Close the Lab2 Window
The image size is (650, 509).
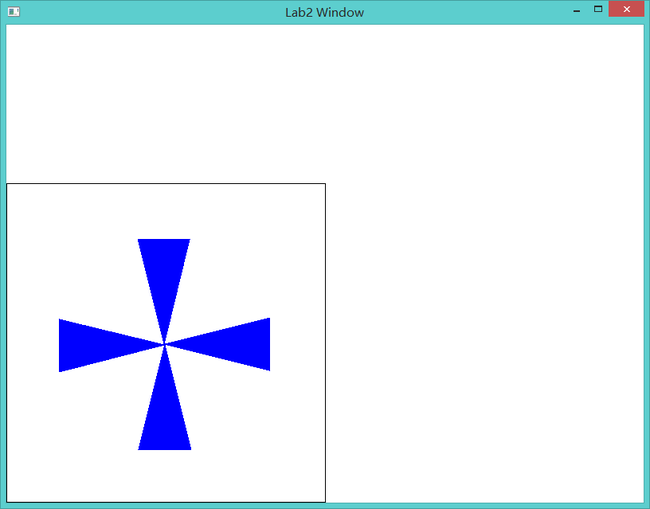[626, 9]
